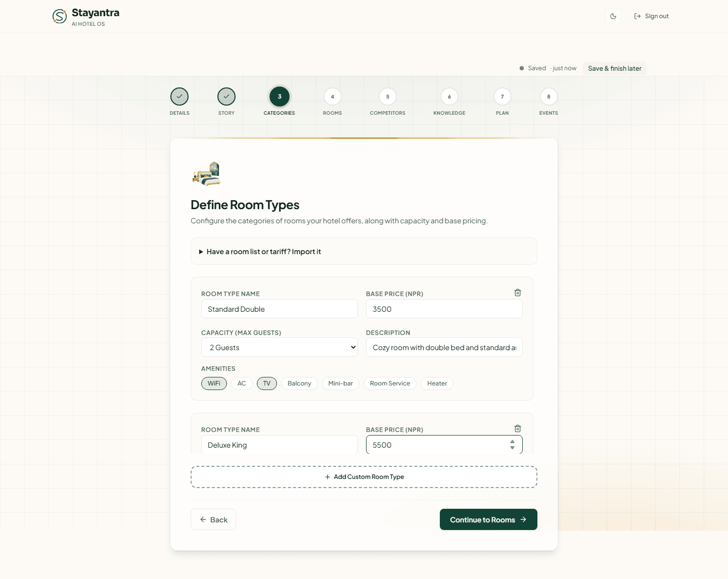
Task: Jump to the Competitors step 5
Action: (388, 96)
